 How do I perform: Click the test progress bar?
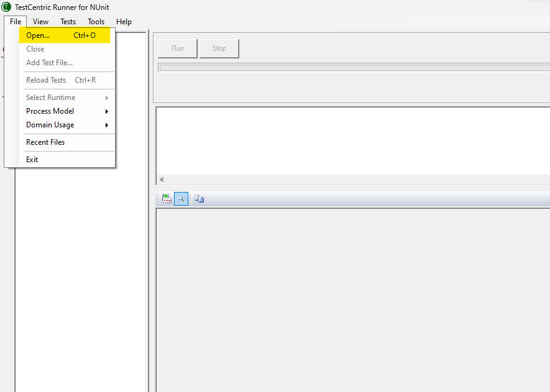(354, 68)
